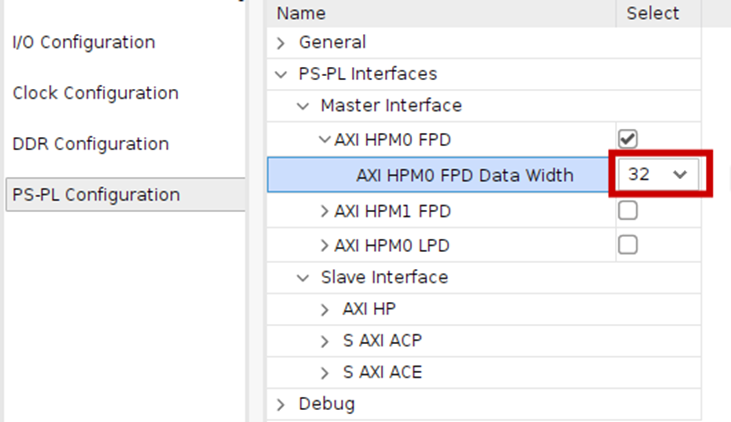Enable the AXI HPM0 LPD checkbox
Image resolution: width=731 pixels, height=422 pixels.
click(628, 244)
